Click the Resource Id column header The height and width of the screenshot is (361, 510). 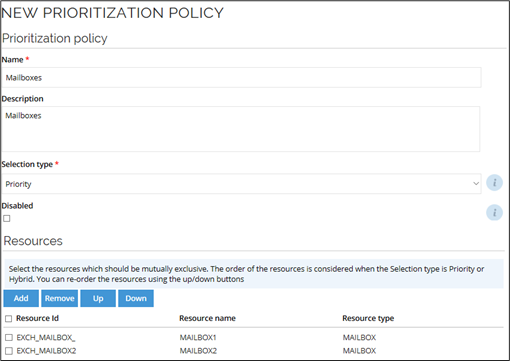(x=37, y=318)
